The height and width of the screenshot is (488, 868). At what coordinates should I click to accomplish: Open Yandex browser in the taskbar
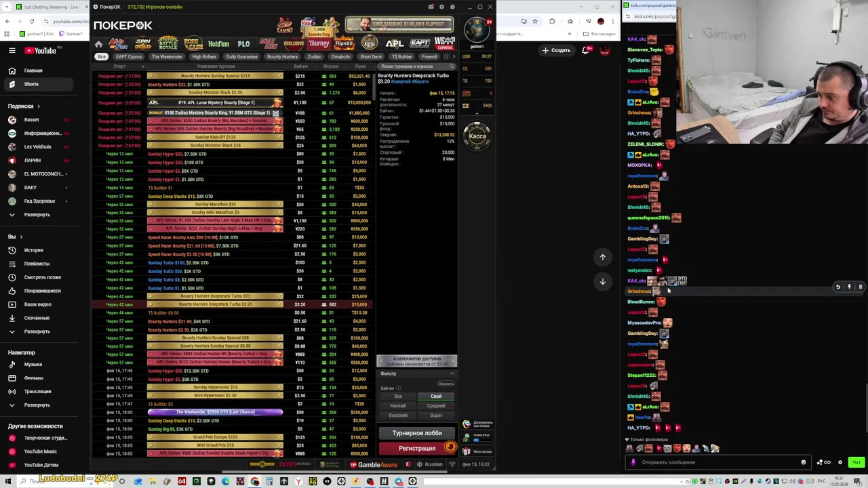tap(298, 481)
